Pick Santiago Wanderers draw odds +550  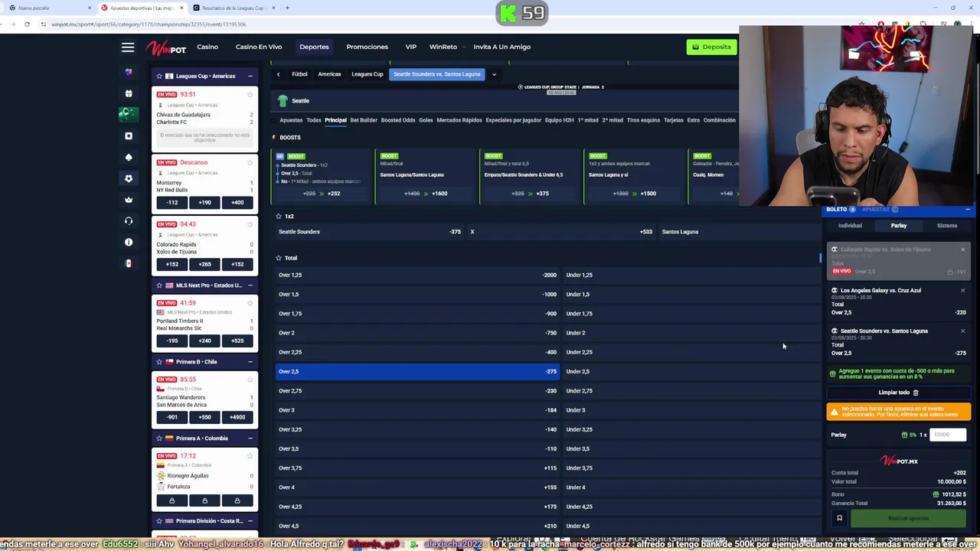pyautogui.click(x=204, y=417)
